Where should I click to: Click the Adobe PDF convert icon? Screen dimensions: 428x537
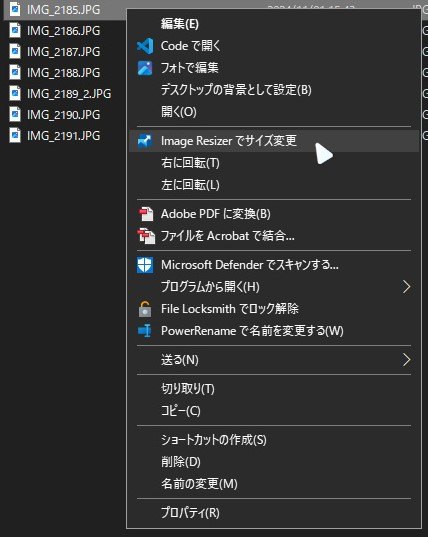pyautogui.click(x=146, y=214)
